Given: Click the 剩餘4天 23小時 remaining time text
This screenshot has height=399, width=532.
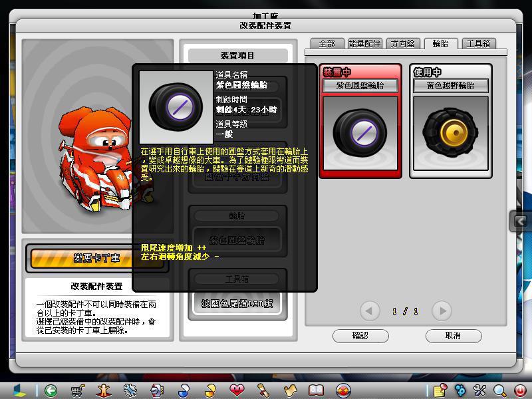Looking at the screenshot, I should coord(247,110).
